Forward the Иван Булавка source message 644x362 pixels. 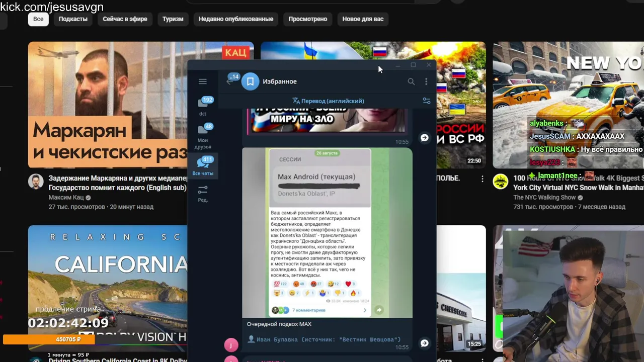[425, 343]
